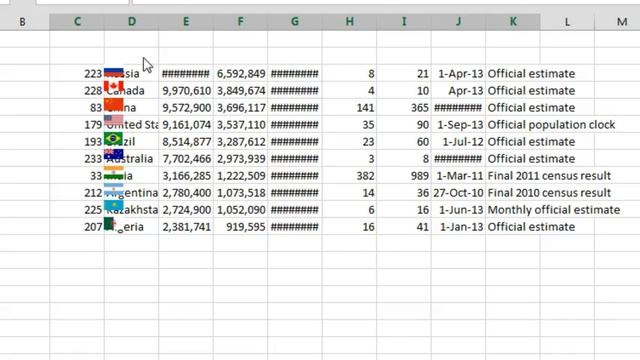Screen dimensions: 640x360
Task: Click cell containing 9,970,610
Action: [x=186, y=91]
